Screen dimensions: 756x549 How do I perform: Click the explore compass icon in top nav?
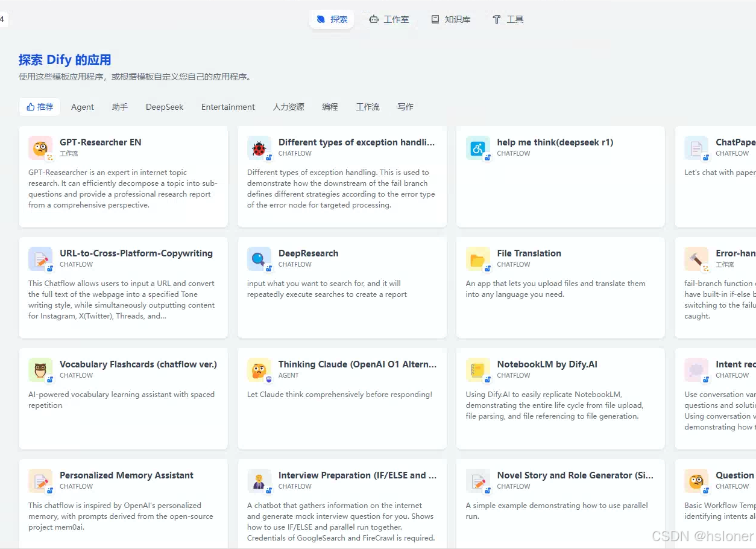tap(321, 19)
